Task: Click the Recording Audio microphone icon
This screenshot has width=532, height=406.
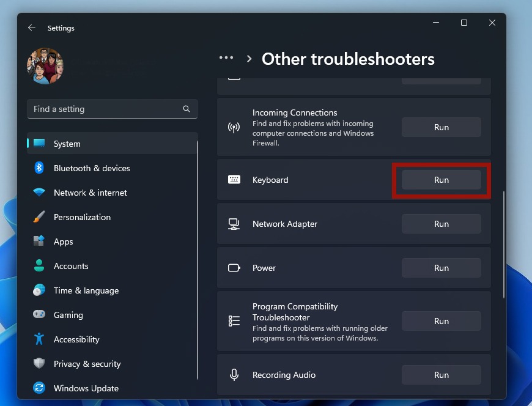Action: click(234, 375)
